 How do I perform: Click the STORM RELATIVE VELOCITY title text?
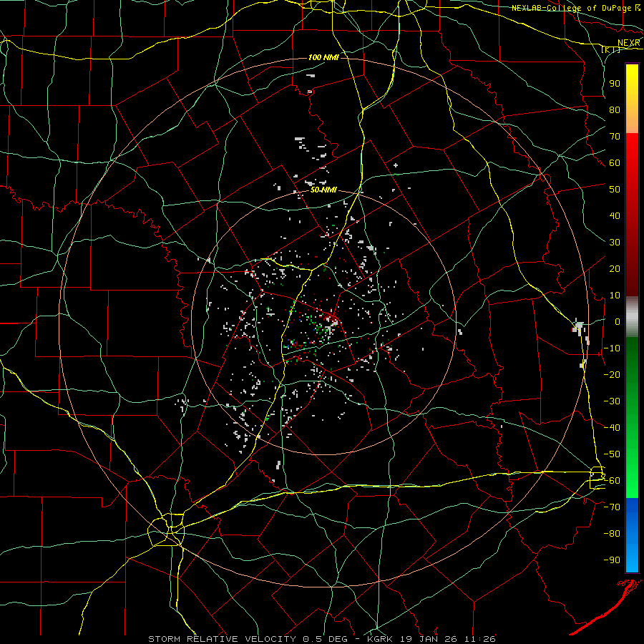point(222,639)
